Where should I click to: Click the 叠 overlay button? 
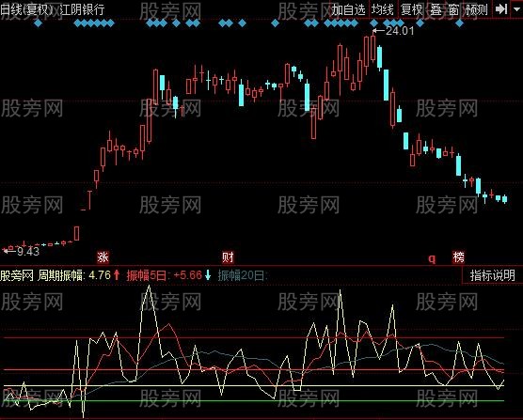436,9
